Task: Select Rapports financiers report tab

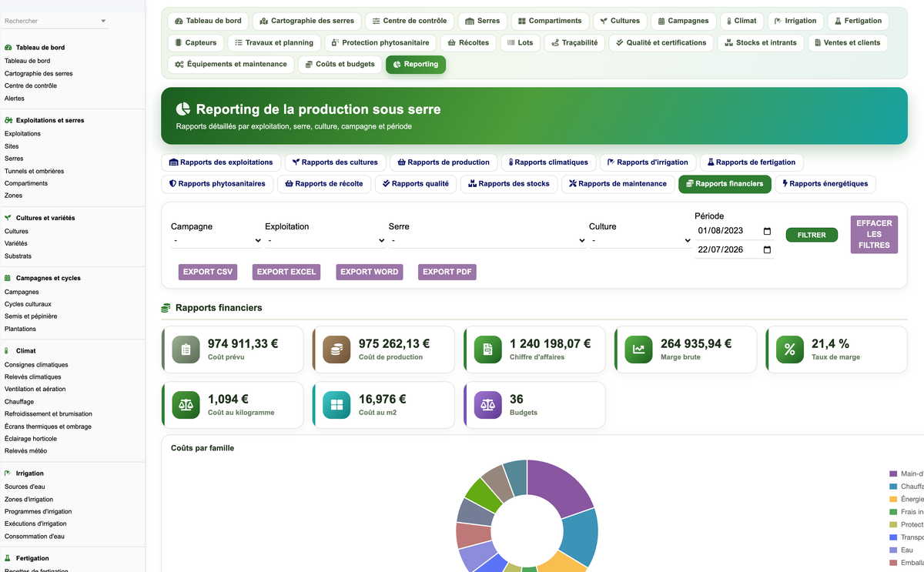Action: pyautogui.click(x=724, y=184)
